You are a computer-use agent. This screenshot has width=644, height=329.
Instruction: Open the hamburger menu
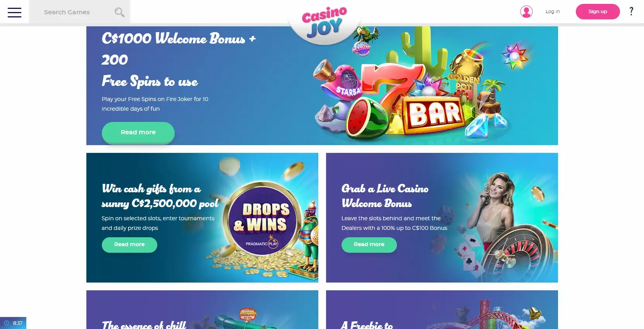14,12
